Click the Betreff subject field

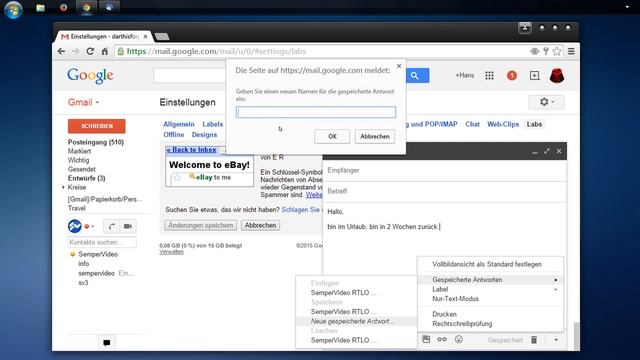click(x=444, y=191)
